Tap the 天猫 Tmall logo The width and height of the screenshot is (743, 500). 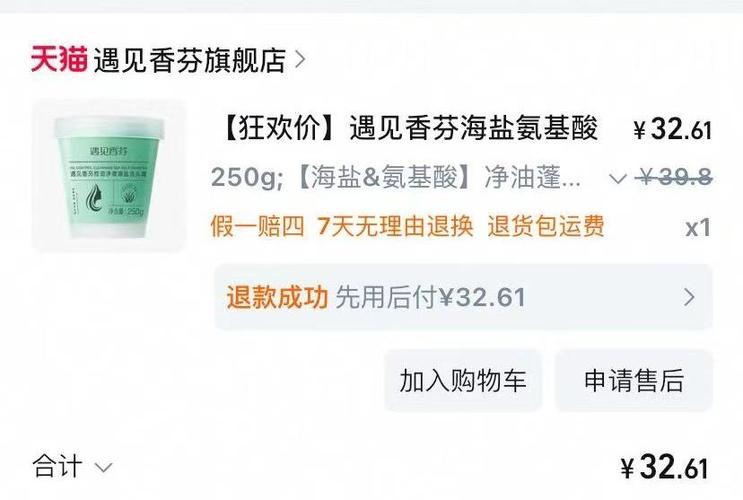[59, 60]
